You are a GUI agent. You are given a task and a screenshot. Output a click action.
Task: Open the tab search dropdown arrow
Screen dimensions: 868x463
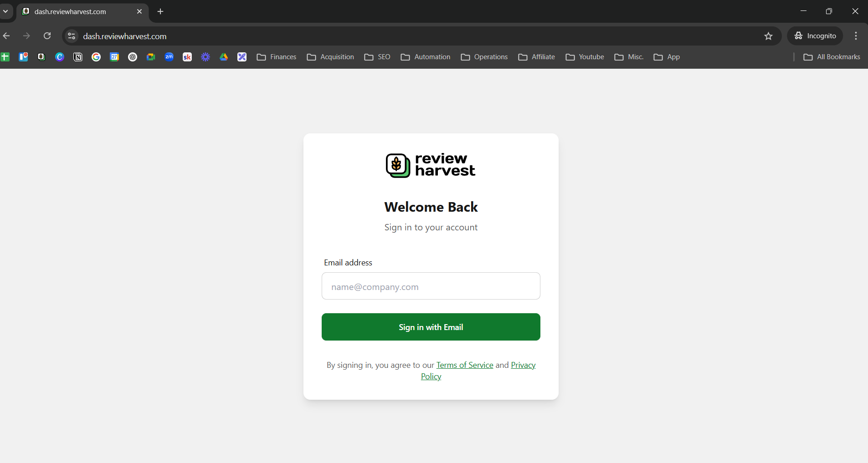tap(5, 11)
